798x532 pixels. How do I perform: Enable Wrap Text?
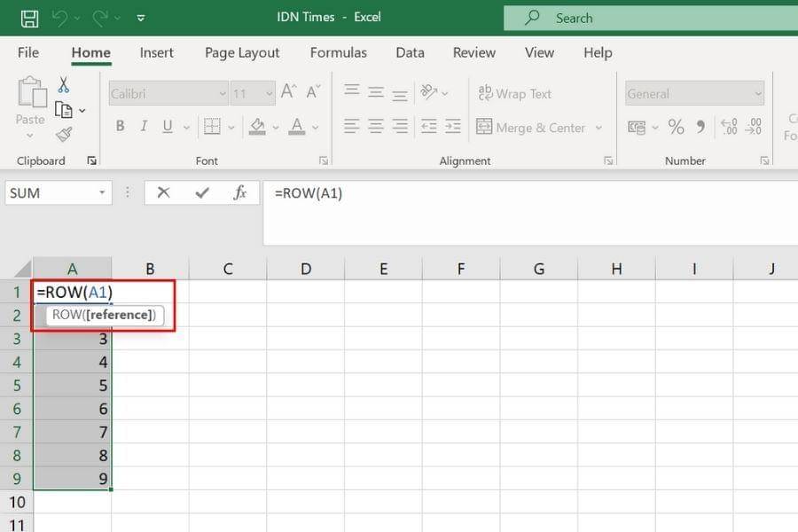click(514, 93)
